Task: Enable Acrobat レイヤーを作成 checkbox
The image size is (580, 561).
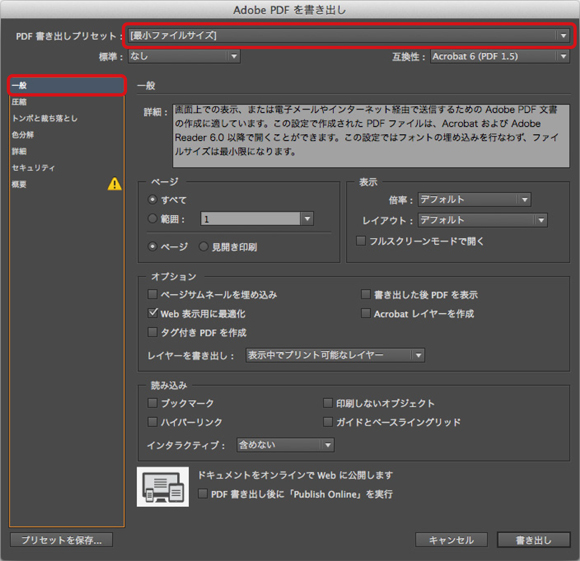Action: point(365,313)
